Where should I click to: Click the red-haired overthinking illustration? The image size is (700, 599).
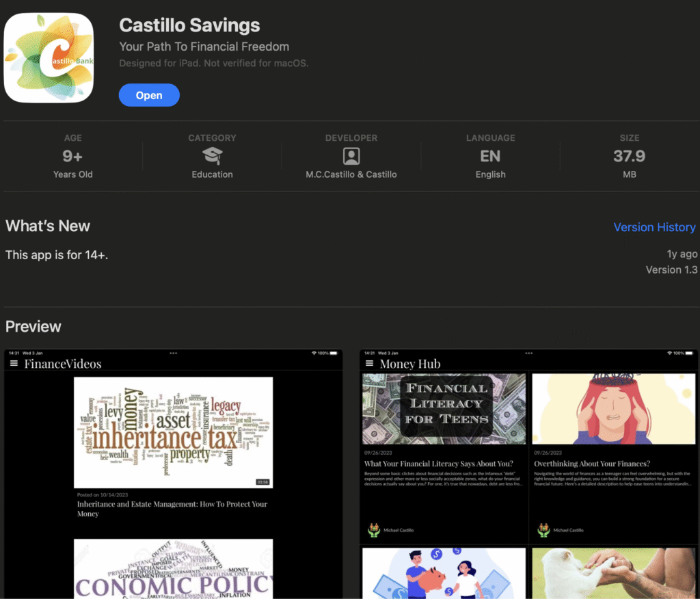pyautogui.click(x=613, y=409)
